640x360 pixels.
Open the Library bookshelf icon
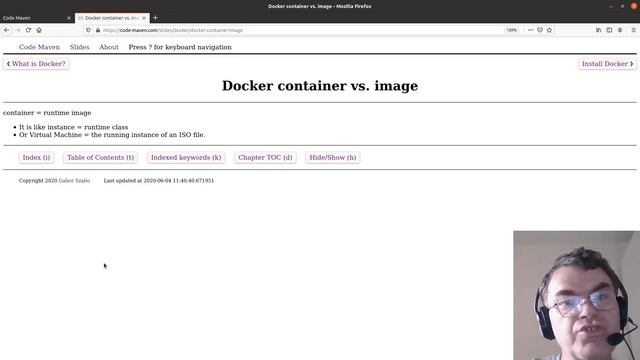click(598, 30)
